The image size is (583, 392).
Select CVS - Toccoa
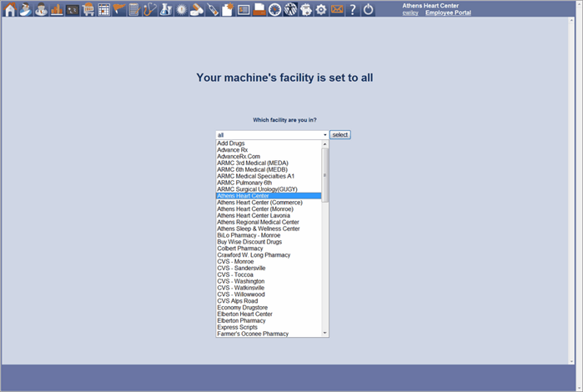269,275
